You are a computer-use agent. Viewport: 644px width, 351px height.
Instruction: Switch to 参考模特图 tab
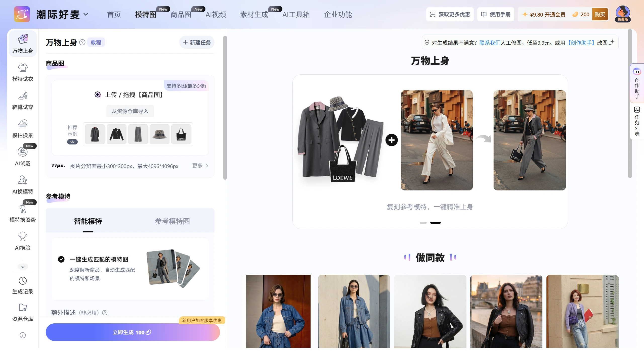pyautogui.click(x=172, y=221)
